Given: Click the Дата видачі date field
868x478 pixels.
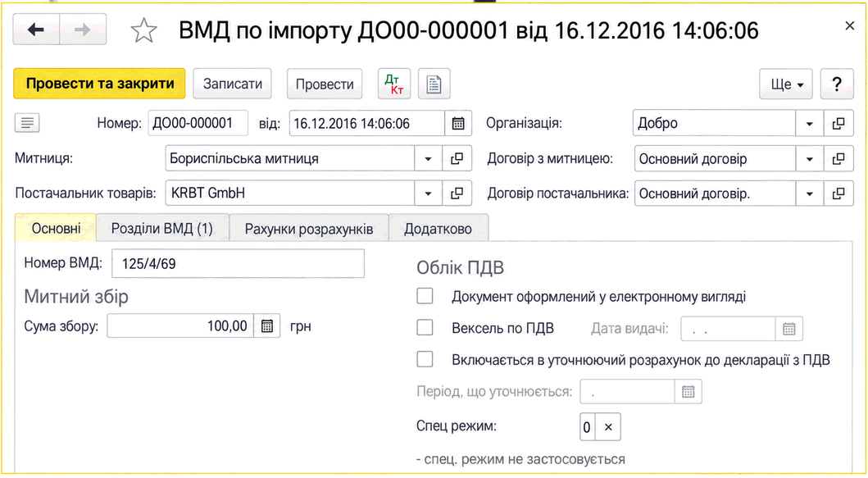Looking at the screenshot, I should pyautogui.click(x=728, y=329).
